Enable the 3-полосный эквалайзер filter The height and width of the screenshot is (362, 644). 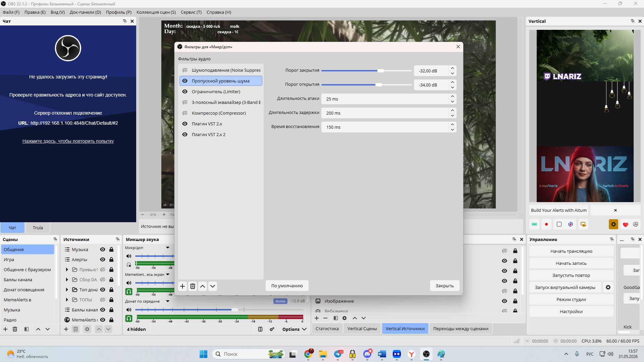(185, 102)
